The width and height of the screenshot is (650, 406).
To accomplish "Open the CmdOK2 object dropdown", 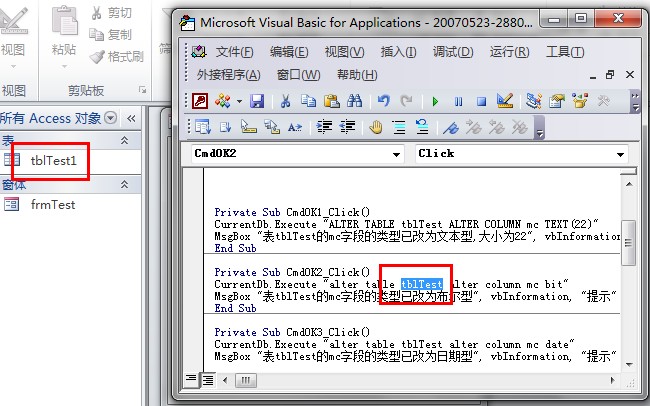I will click(x=396, y=154).
